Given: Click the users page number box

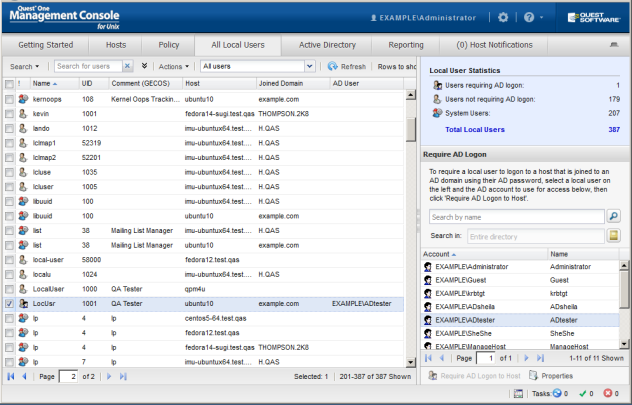Looking at the screenshot, I should point(68,376).
